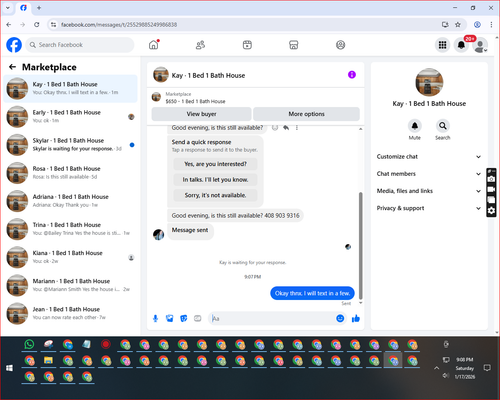Viewport: 500px width, 400px height.
Task: Open the purple conversation information icon
Action: 352,75
